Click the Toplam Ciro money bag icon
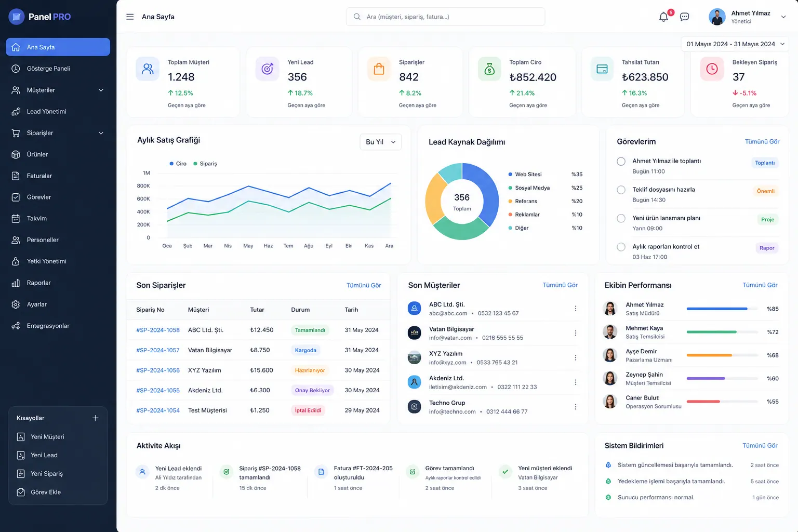This screenshot has height=532, width=798. point(489,69)
